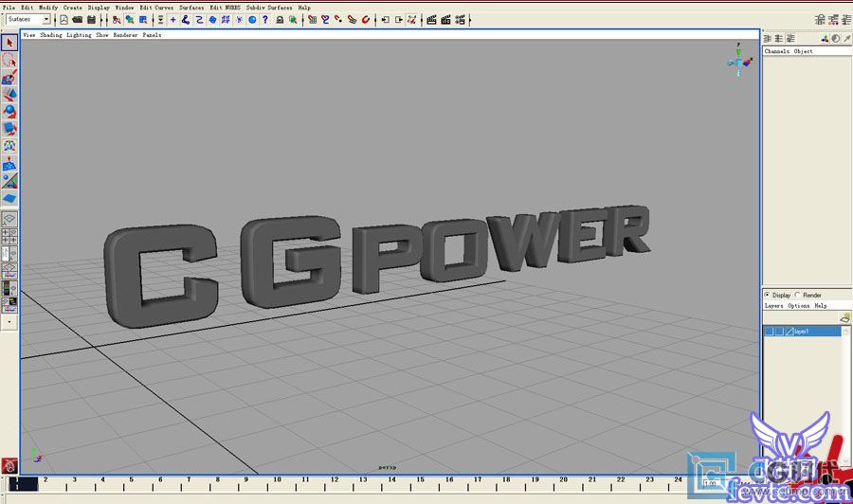
Task: Open the viewport Renderer menu
Action: [125, 35]
